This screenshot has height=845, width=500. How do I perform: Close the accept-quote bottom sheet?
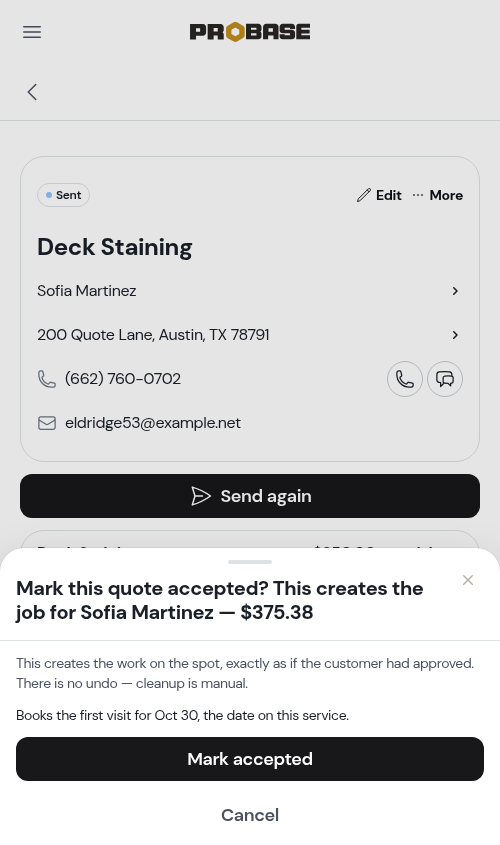click(468, 580)
